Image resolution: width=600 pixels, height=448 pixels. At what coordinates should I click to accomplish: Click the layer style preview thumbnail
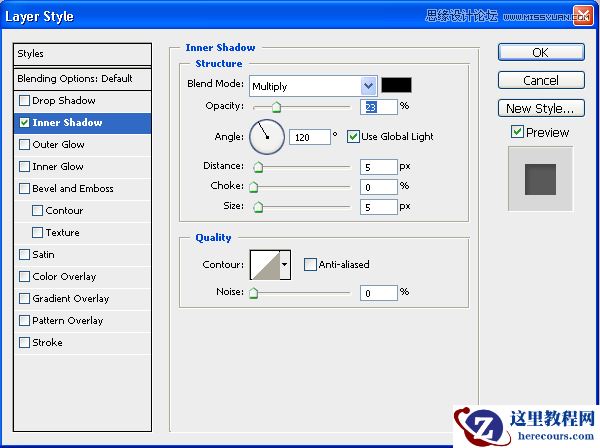(x=540, y=178)
